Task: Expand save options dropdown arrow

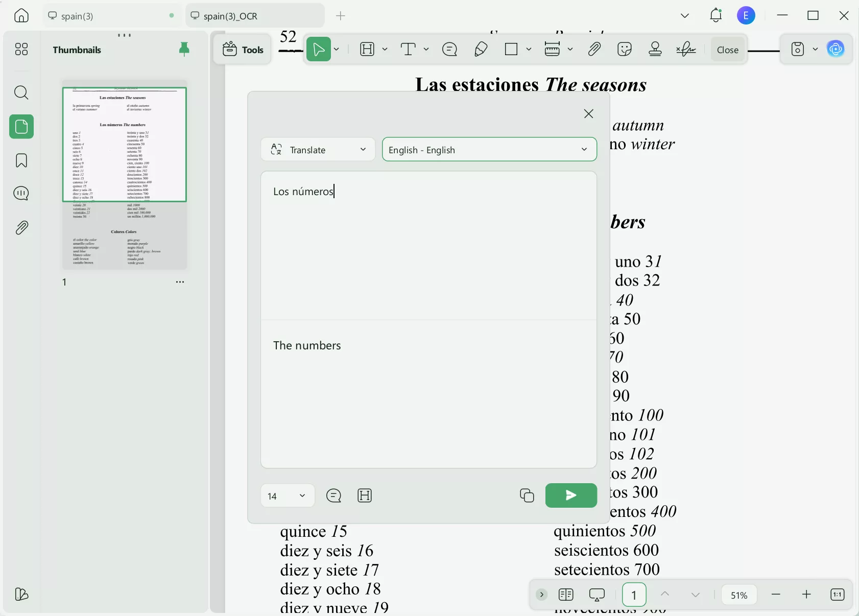Action: pos(816,49)
